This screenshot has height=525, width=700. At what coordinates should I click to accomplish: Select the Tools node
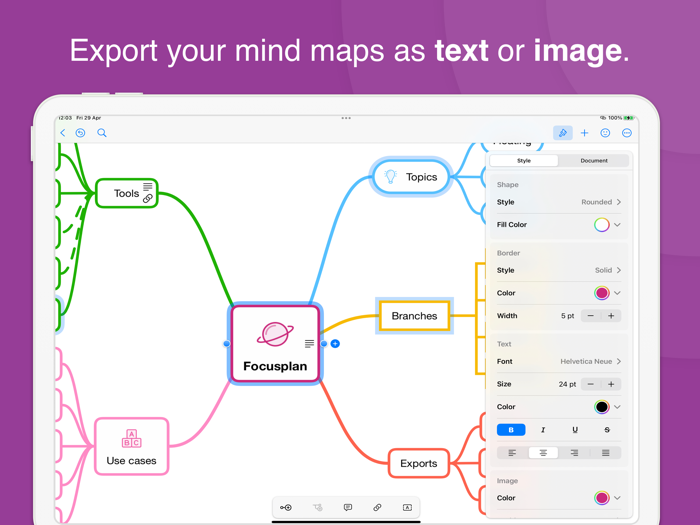tap(127, 193)
